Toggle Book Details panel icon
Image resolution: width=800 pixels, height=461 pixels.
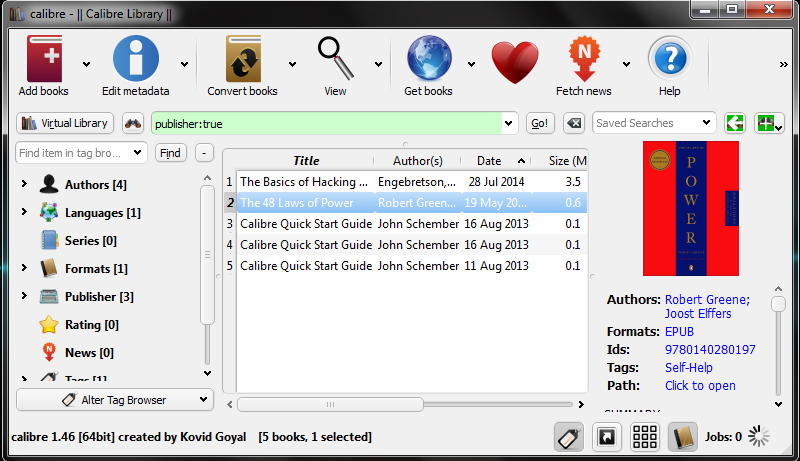683,437
